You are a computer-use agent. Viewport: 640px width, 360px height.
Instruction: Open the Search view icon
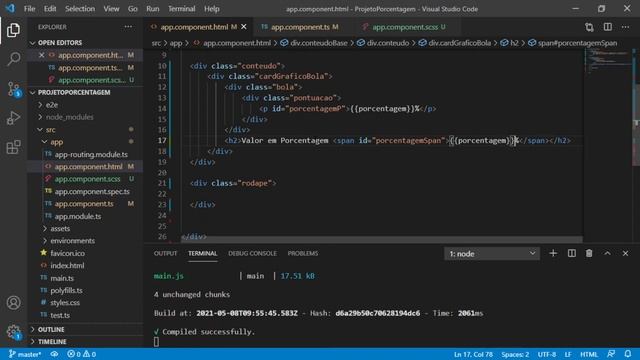(13, 59)
